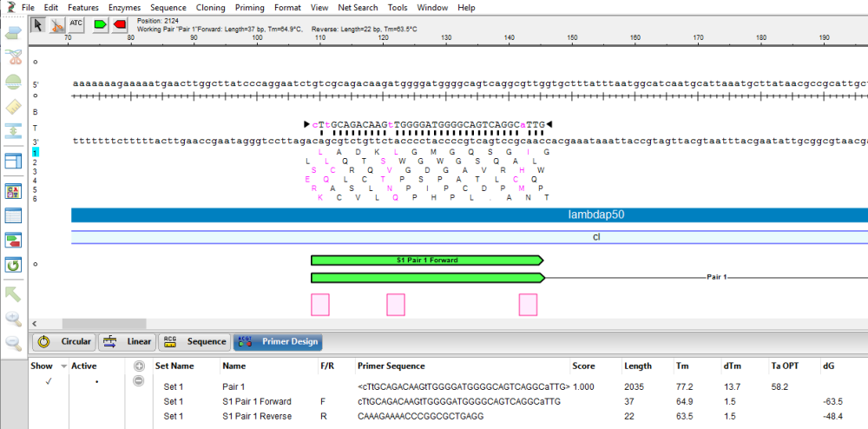
Task: Select the Primer Design tab
Action: [278, 341]
